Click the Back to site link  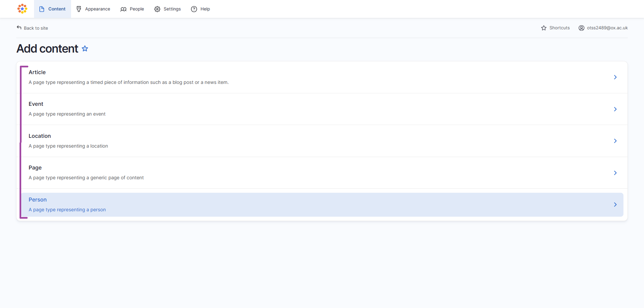pyautogui.click(x=36, y=28)
